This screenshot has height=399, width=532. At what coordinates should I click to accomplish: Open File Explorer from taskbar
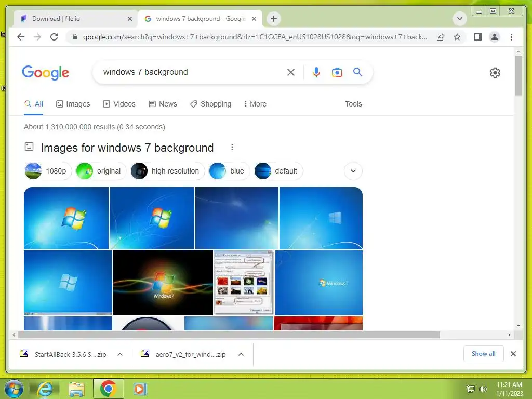coord(77,389)
